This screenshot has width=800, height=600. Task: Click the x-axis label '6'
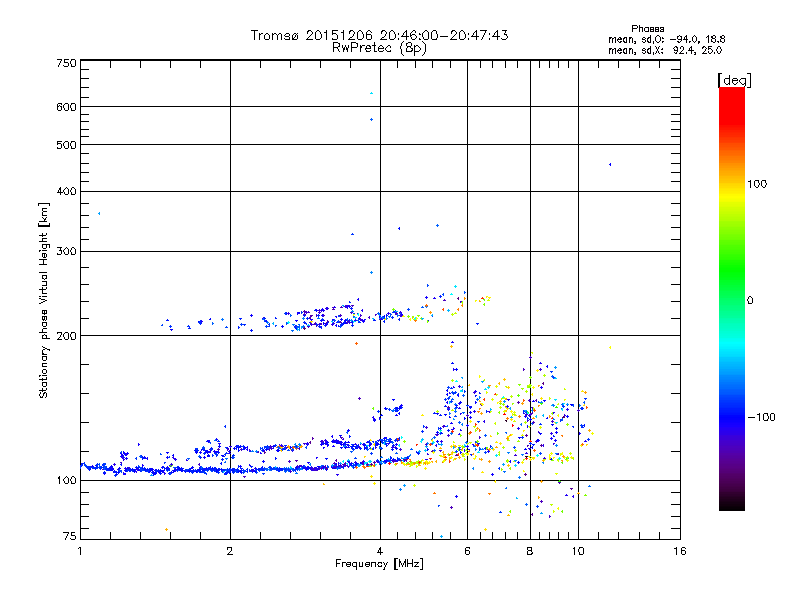pos(467,551)
